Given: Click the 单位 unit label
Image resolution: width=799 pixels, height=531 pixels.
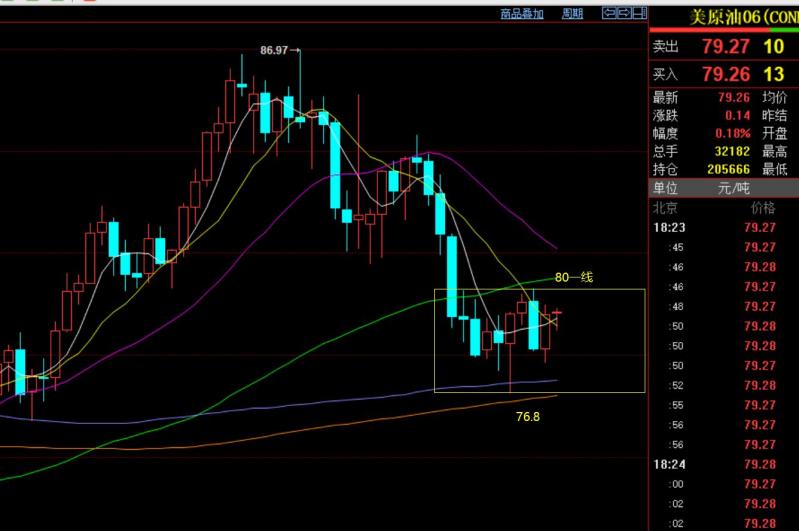Looking at the screenshot, I should (x=665, y=189).
